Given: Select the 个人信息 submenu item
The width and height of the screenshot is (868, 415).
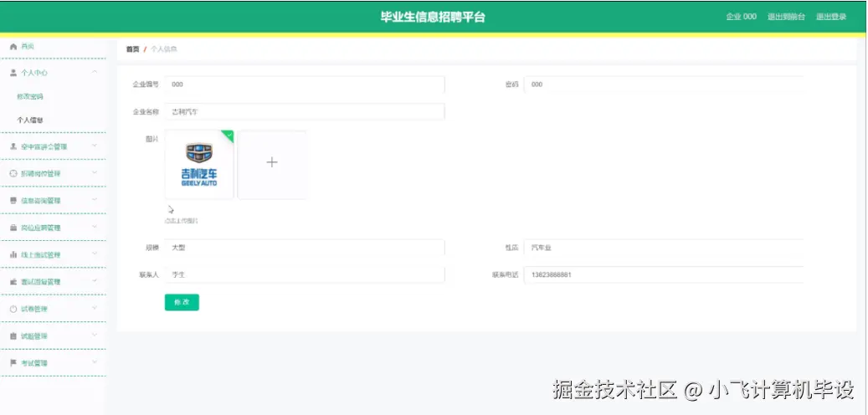Looking at the screenshot, I should click(x=30, y=120).
